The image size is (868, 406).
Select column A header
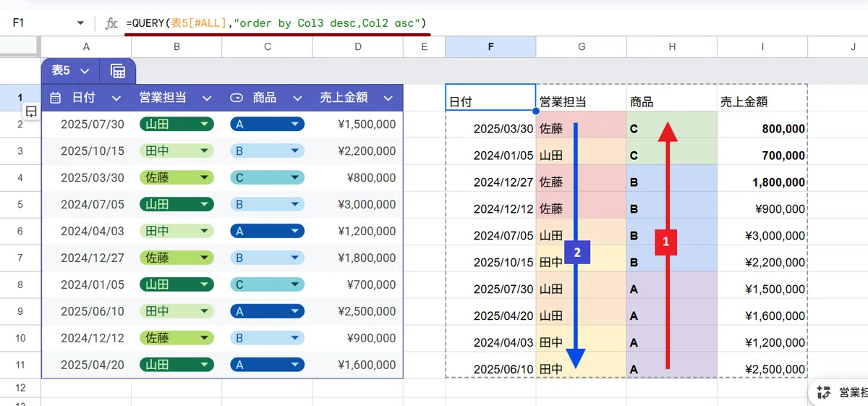pos(86,47)
